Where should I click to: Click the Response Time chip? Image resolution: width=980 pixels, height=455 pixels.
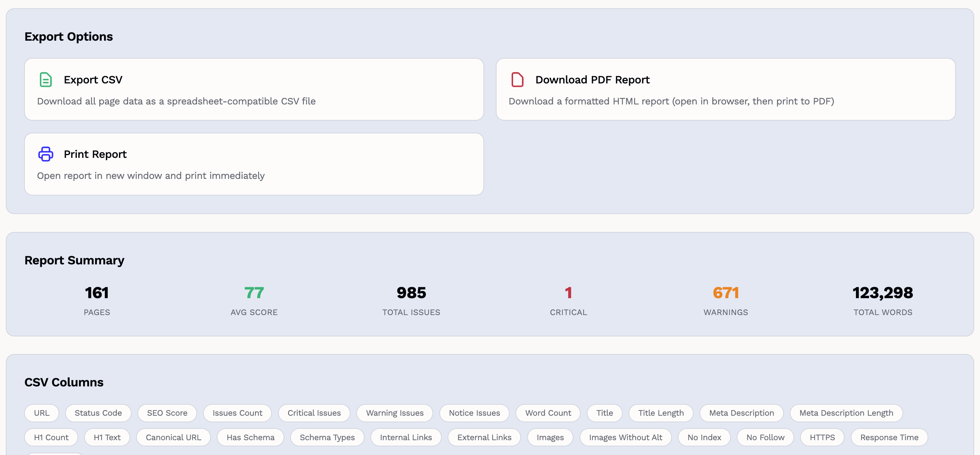(x=889, y=437)
